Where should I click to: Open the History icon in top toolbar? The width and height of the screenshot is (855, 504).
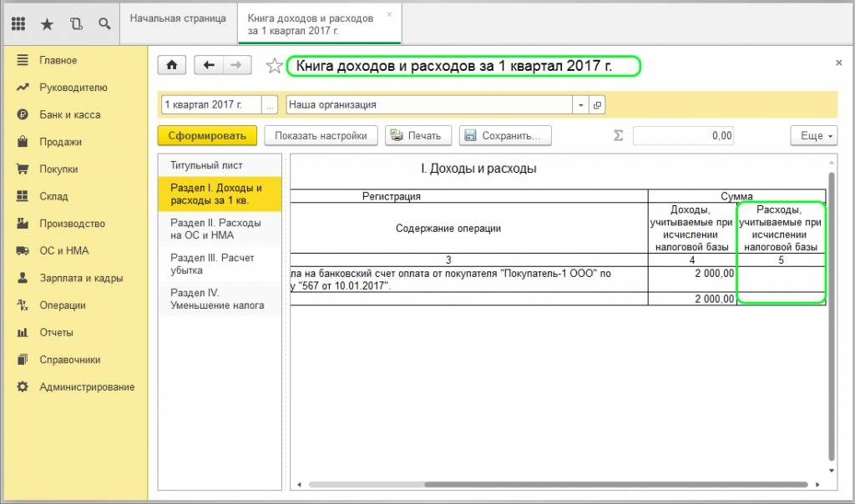(76, 24)
